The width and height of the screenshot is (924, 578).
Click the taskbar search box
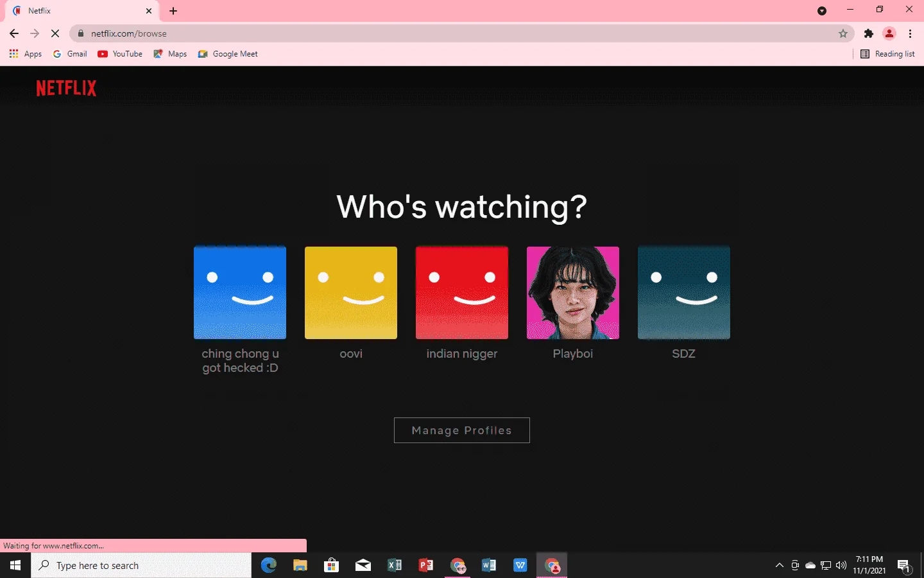pos(141,565)
